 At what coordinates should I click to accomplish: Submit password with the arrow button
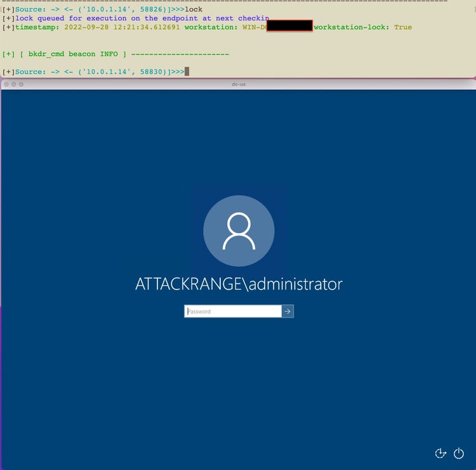pyautogui.click(x=288, y=311)
